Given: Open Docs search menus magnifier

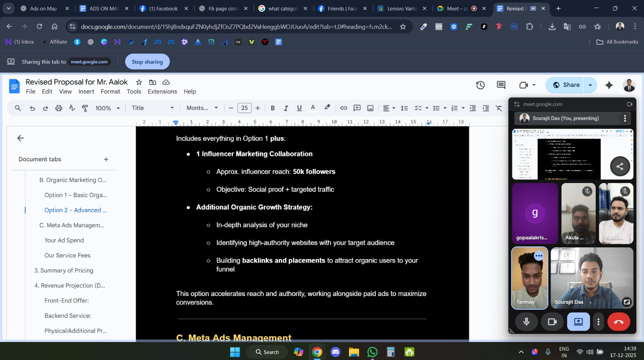Looking at the screenshot, I should point(18,108).
